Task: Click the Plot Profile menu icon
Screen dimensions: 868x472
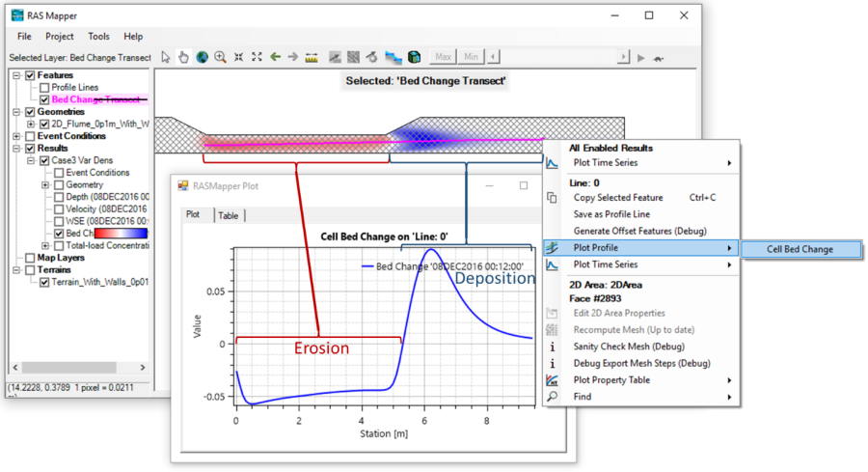Action: point(552,248)
